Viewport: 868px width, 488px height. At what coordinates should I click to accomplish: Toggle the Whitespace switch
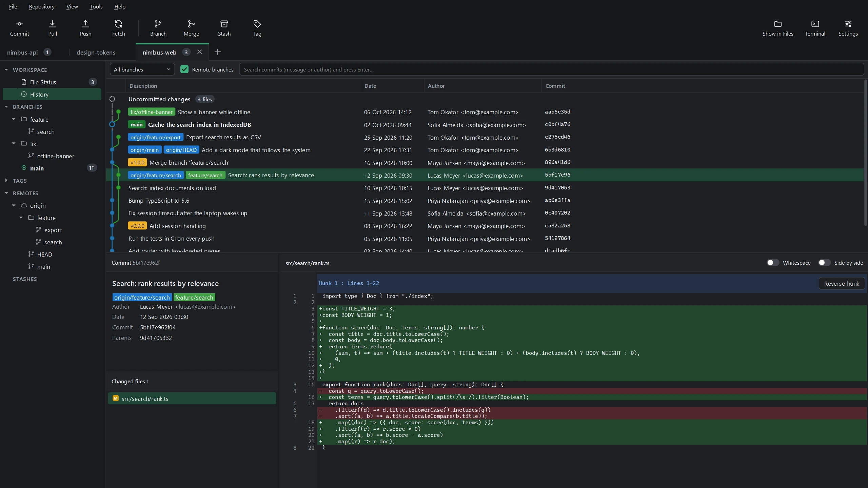[773, 263]
